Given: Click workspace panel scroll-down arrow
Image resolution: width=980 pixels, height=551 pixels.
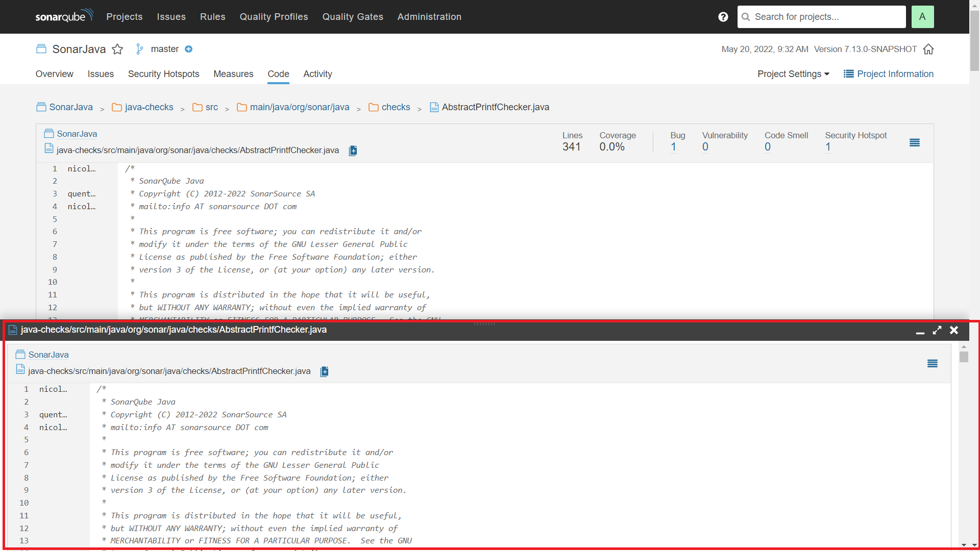Looking at the screenshot, I should tap(964, 545).
